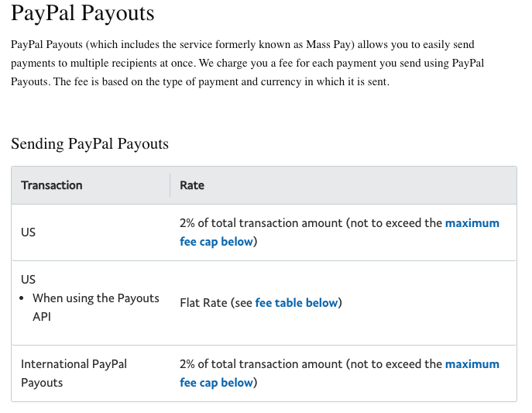The image size is (532, 413).
Task: Open International Payouts maximum fee cap link
Action: [x=472, y=364]
